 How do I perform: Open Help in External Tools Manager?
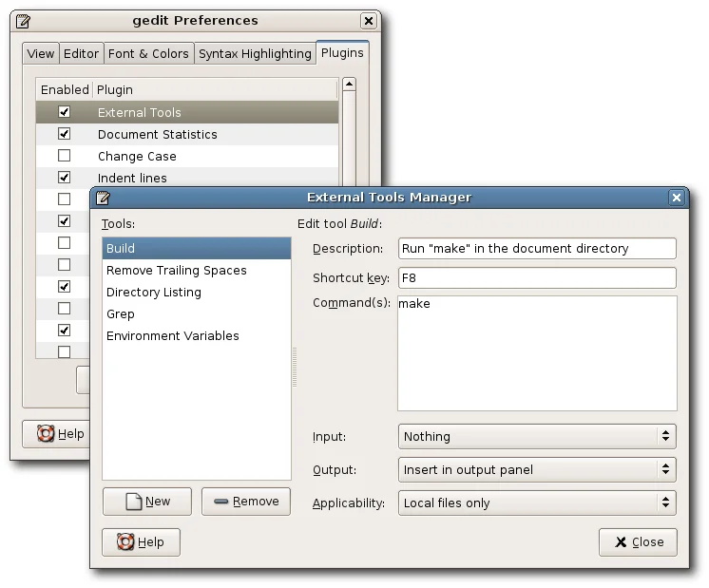(141, 541)
